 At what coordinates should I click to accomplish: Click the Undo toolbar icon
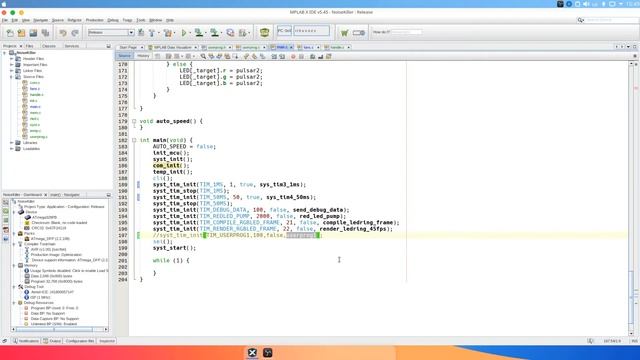(62, 33)
